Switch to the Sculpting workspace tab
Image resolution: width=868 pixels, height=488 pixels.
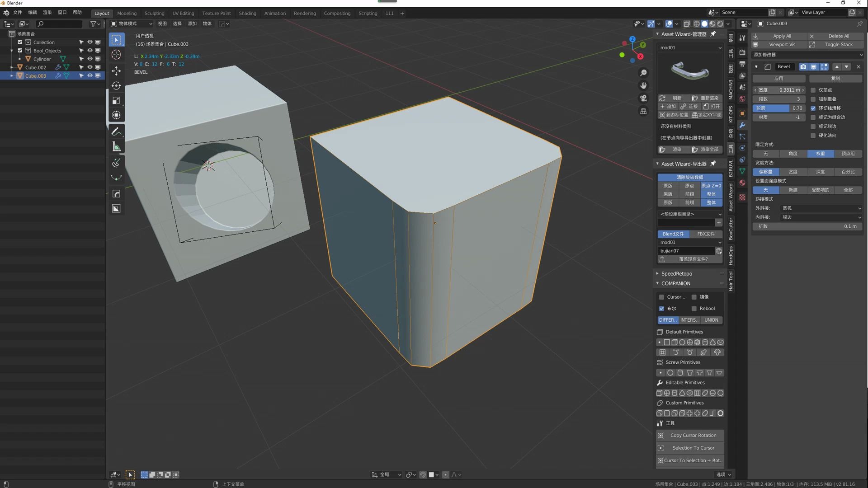pos(154,13)
